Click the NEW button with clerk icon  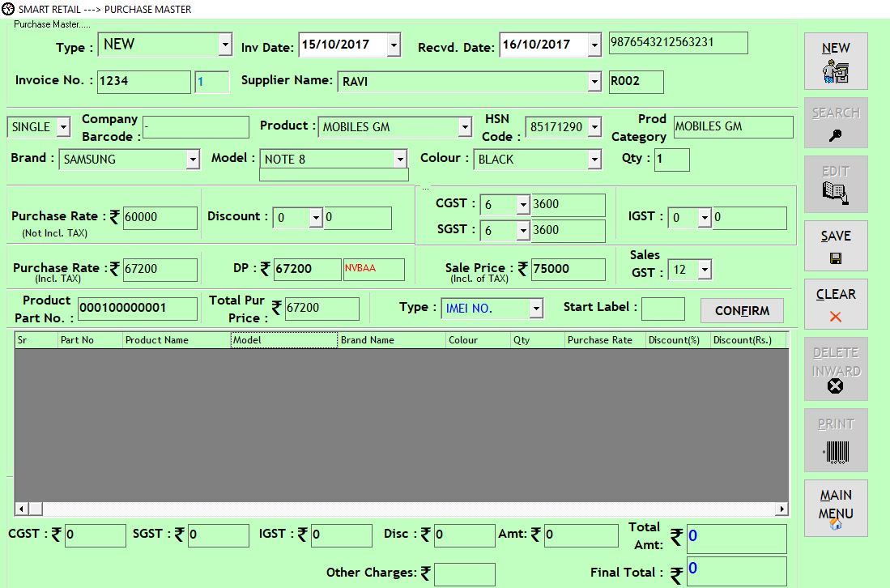pos(836,61)
